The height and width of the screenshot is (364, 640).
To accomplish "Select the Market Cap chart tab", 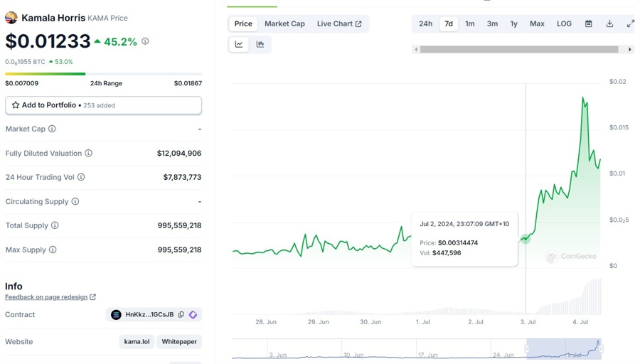I will click(x=284, y=23).
